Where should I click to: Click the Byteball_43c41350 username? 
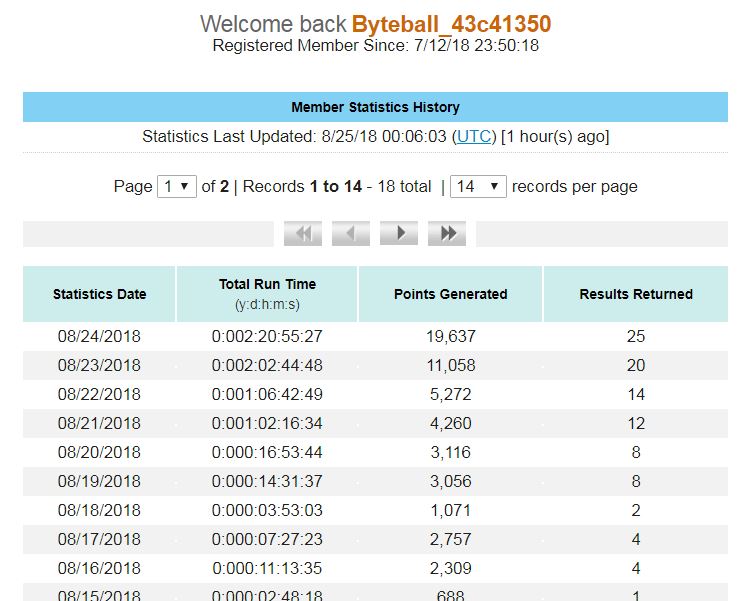451,24
